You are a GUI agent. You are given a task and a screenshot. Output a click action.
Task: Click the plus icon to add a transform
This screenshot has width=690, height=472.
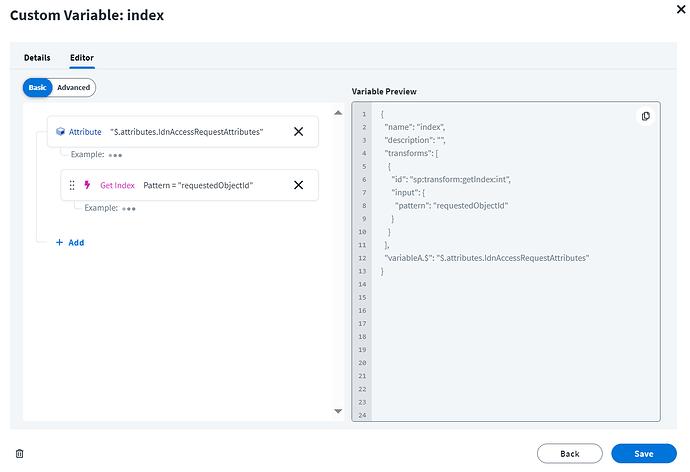tap(59, 242)
